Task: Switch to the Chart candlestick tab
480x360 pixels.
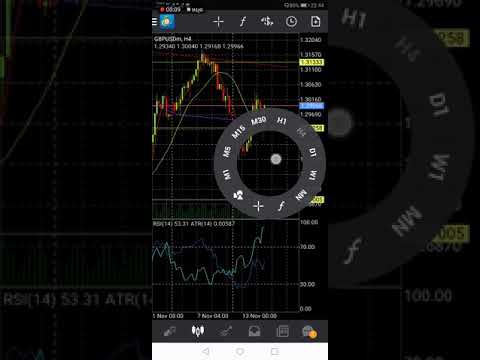Action: [x=198, y=331]
